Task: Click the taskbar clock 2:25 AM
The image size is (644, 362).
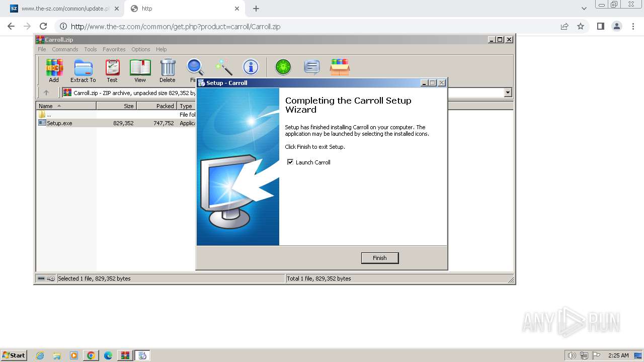Action: click(x=618, y=355)
